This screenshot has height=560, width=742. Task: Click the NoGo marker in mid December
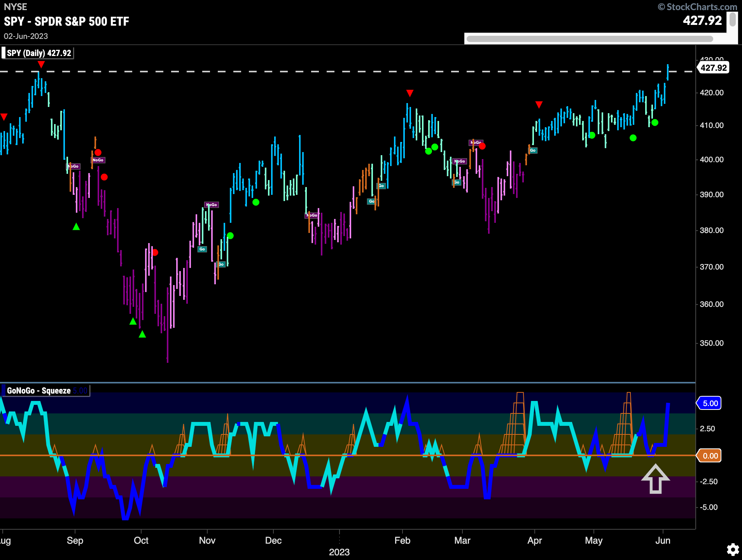tap(312, 215)
